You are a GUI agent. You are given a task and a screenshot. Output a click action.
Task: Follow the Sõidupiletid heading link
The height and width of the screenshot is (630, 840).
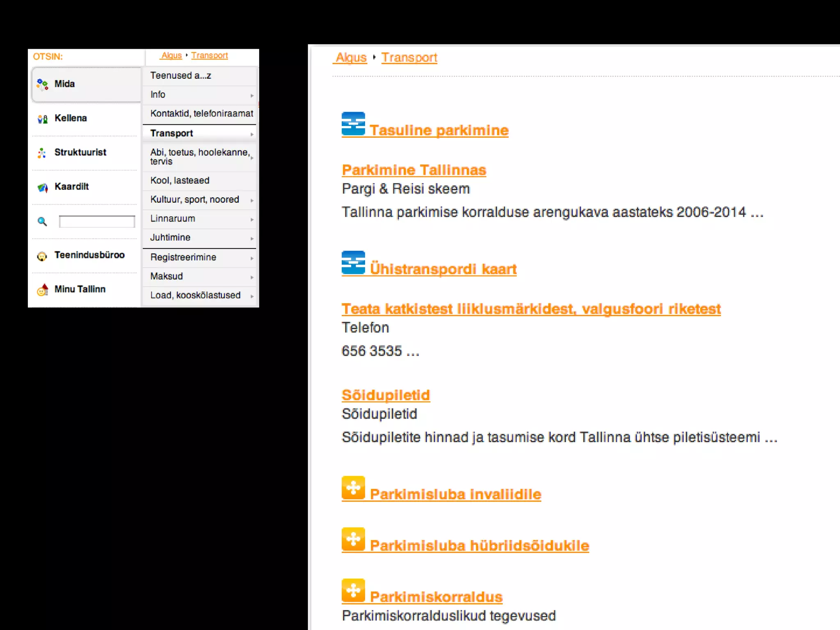click(386, 395)
